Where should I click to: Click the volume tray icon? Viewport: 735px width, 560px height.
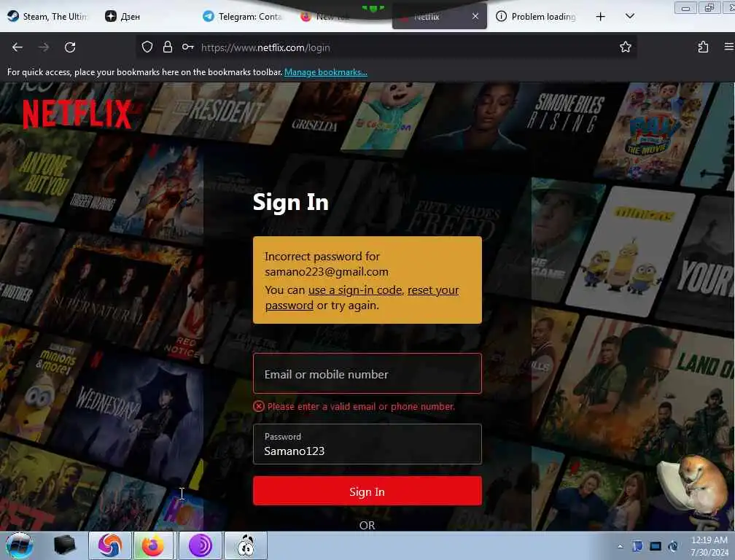pyautogui.click(x=673, y=546)
